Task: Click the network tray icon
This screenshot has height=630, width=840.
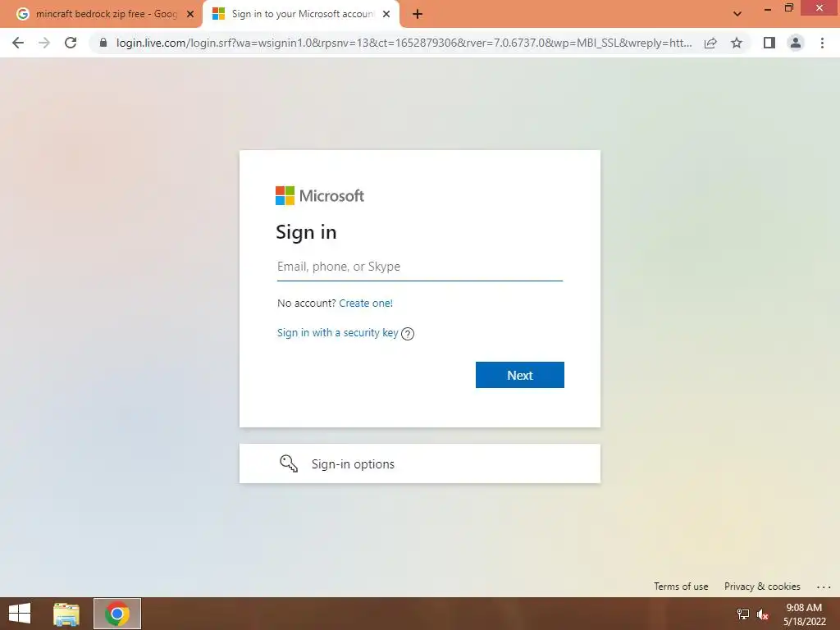Action: pos(743,614)
